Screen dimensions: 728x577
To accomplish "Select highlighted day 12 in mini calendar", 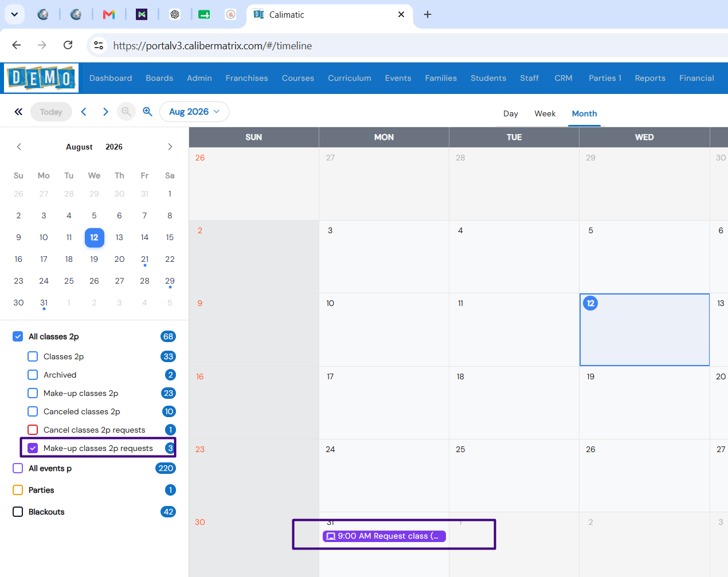I will tap(94, 237).
